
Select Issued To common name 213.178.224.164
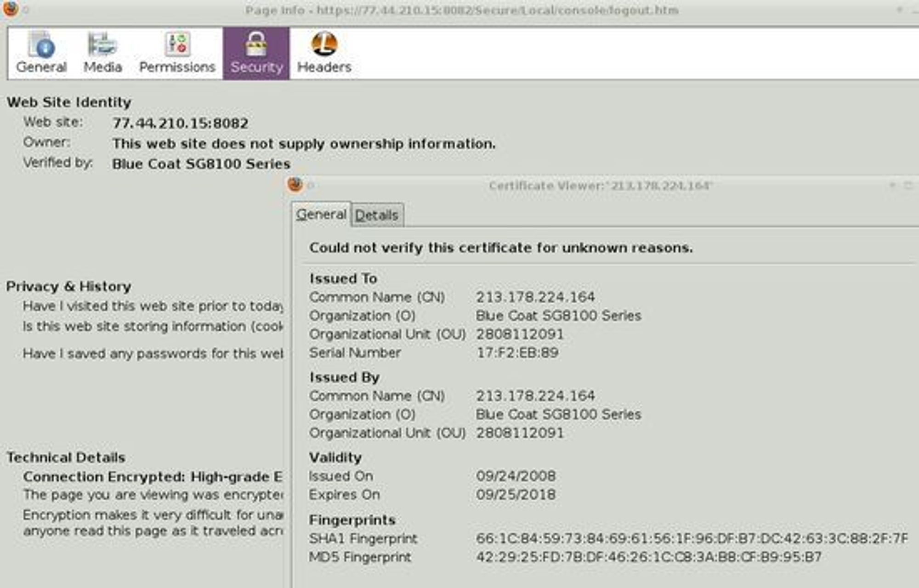(535, 297)
